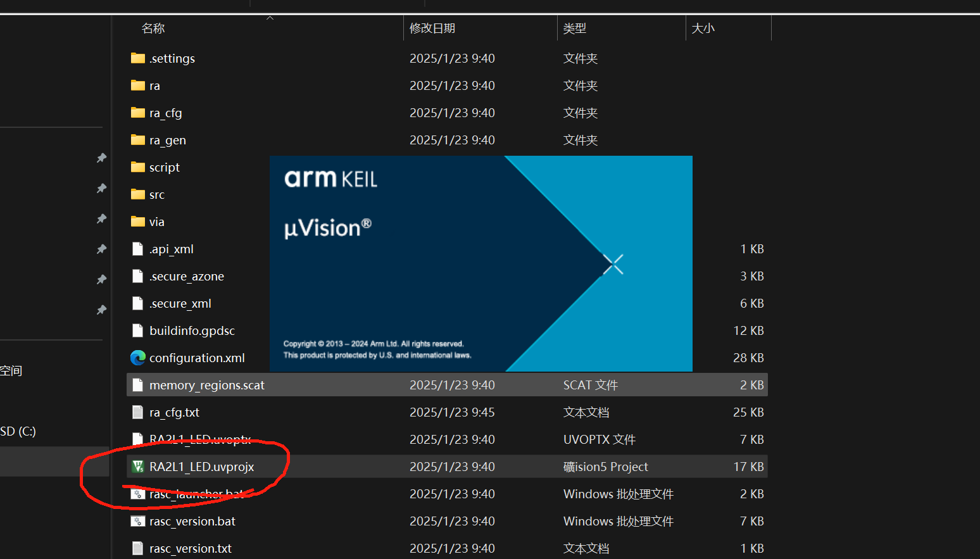980x559 pixels.
Task: Select the file name buildinfo.gpdsc
Action: click(192, 330)
